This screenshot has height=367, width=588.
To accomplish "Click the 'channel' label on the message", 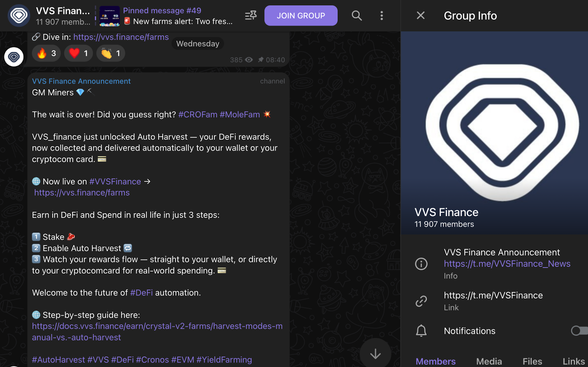I will click(x=272, y=81).
